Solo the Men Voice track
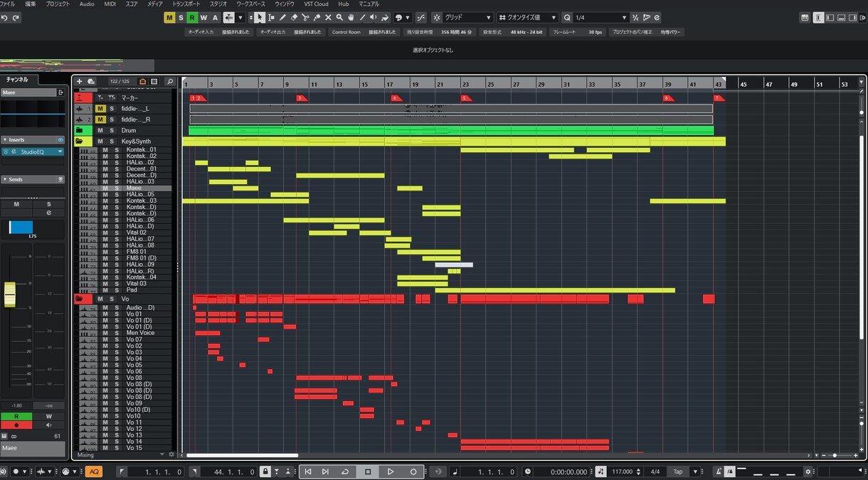The height and width of the screenshot is (480, 868). pyautogui.click(x=115, y=333)
